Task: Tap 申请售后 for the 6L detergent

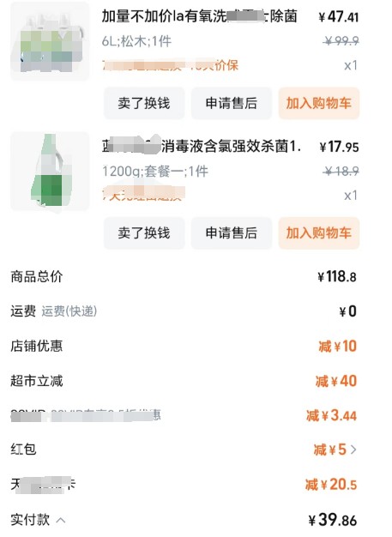Action: click(232, 103)
